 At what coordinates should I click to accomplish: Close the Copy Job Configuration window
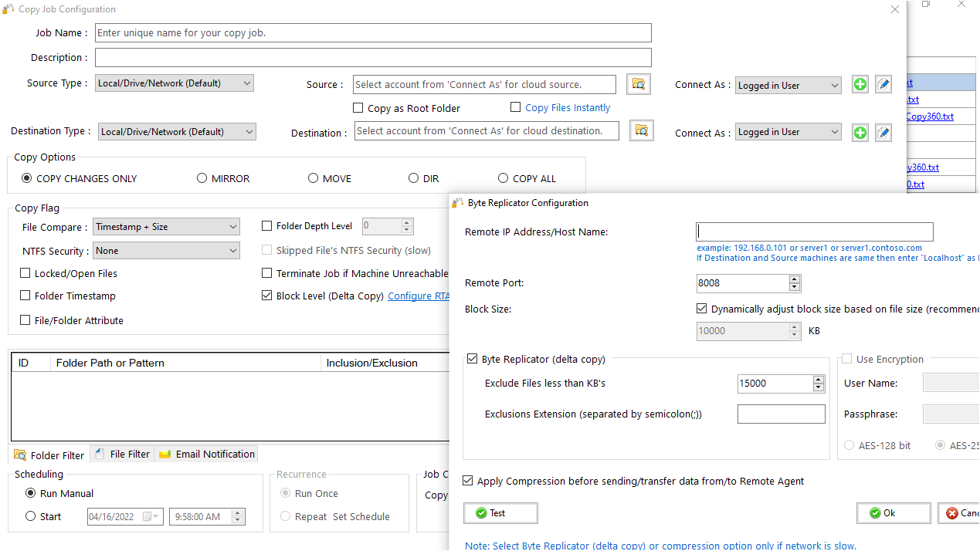(x=895, y=9)
